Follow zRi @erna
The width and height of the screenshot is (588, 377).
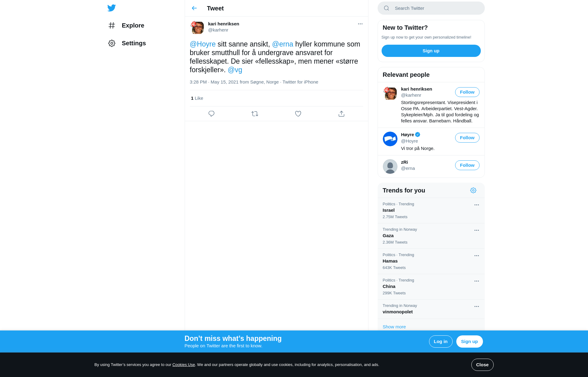point(467,165)
